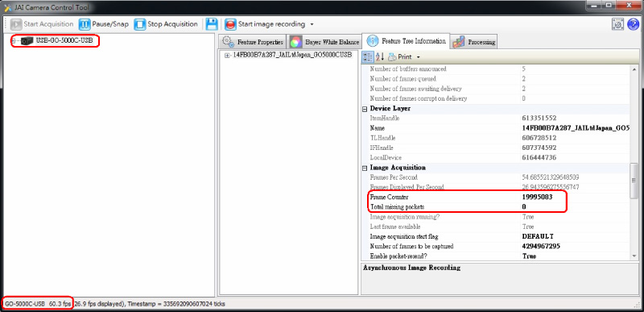644x312 pixels.
Task: Click Frame Counter value 19995083
Action: tap(537, 197)
